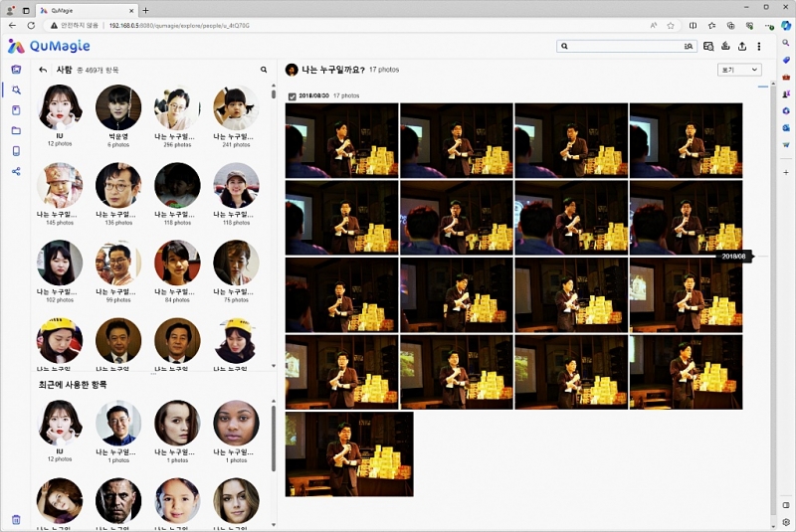Click the upload icon in top toolbar
Image resolution: width=796 pixels, height=532 pixels.
[741, 46]
